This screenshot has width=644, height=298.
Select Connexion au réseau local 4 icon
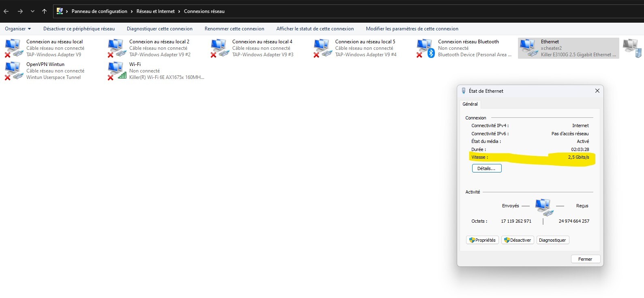pyautogui.click(x=219, y=48)
